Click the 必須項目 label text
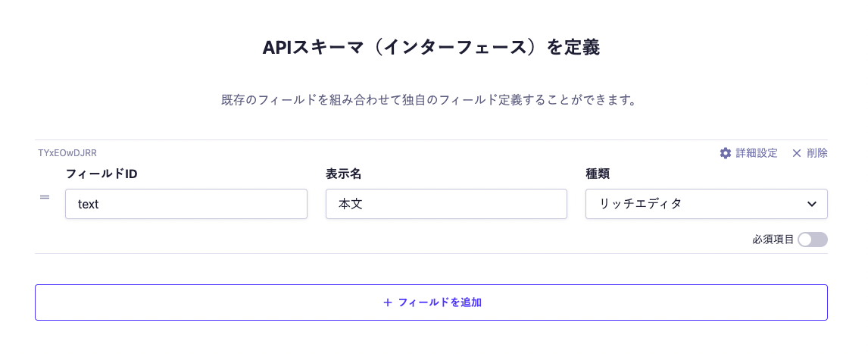Viewport: 868px width, 354px height. click(773, 240)
